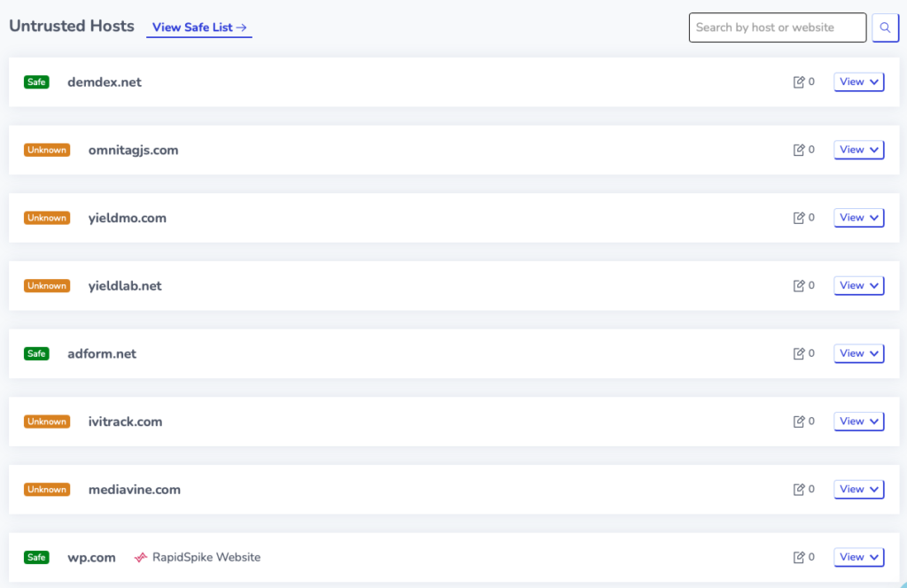Click the Unknown badge next to ivitrack.com
This screenshot has width=907, height=588.
click(47, 422)
